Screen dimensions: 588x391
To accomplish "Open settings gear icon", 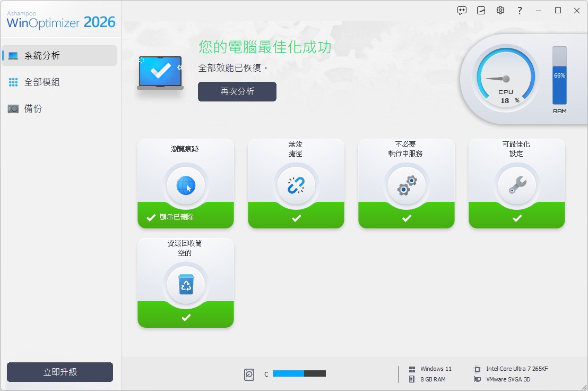I will (500, 11).
